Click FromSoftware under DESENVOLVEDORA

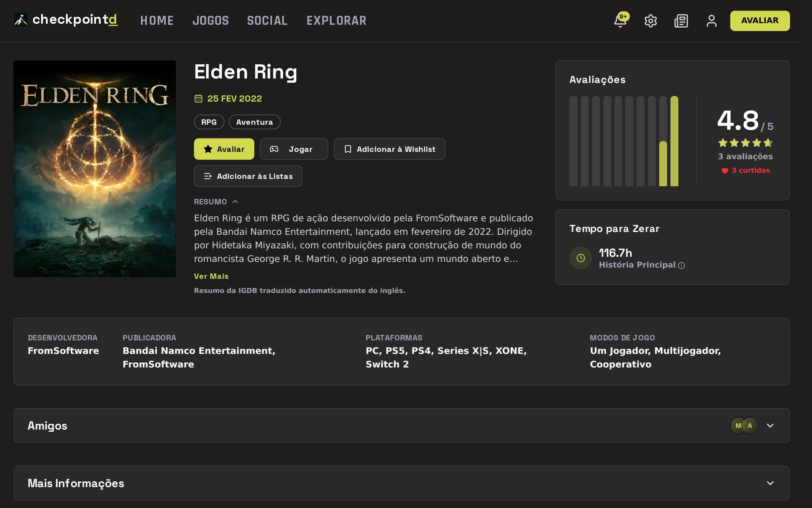point(63,351)
